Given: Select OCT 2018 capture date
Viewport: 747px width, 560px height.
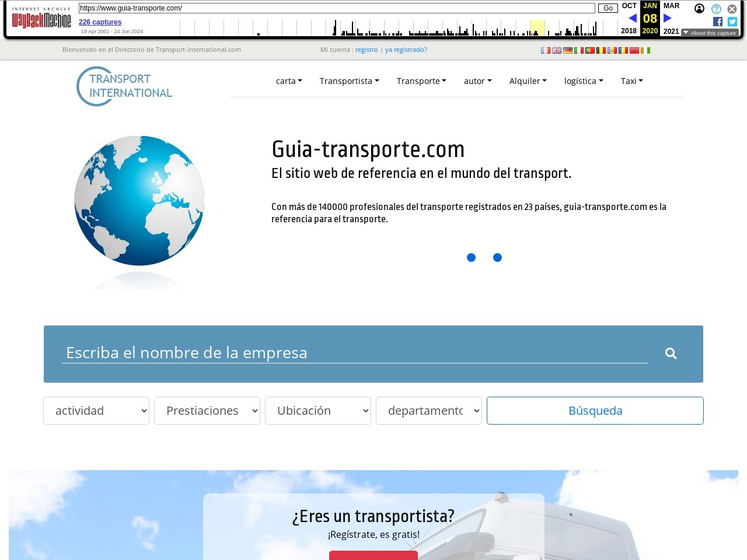Looking at the screenshot, I should [x=629, y=18].
